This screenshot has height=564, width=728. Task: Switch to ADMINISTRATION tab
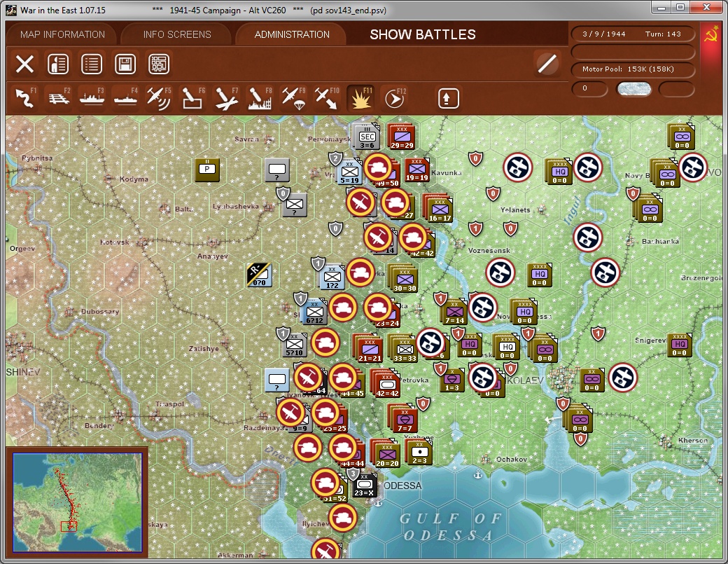point(292,34)
